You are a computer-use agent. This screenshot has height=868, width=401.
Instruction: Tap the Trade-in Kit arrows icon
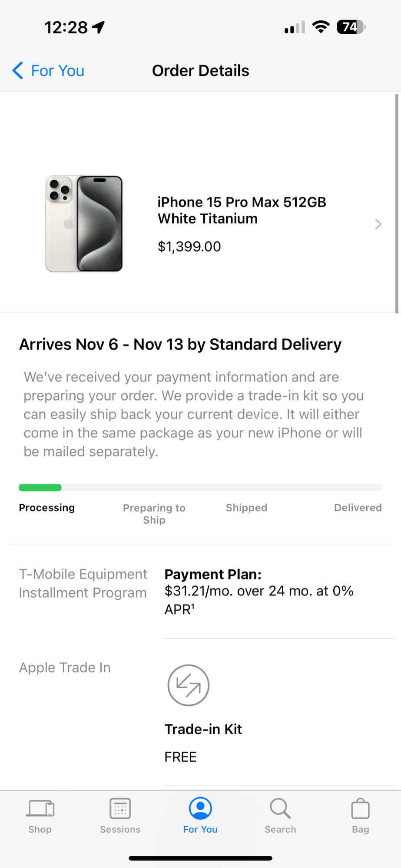point(189,685)
